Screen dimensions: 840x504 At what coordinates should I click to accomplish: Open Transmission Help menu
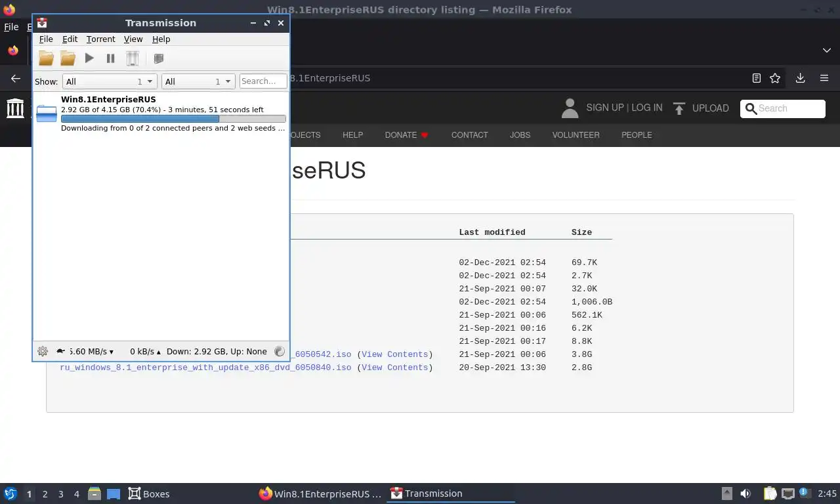tap(161, 39)
